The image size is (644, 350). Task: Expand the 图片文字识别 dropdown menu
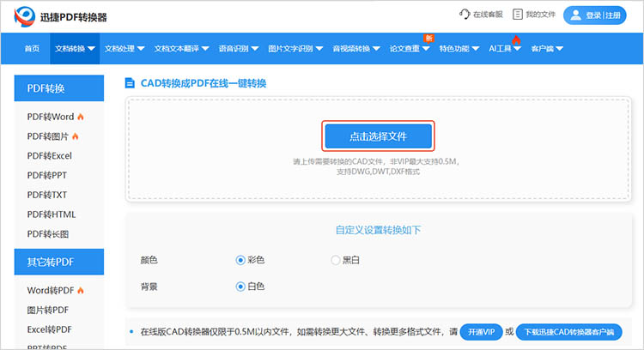[295, 49]
